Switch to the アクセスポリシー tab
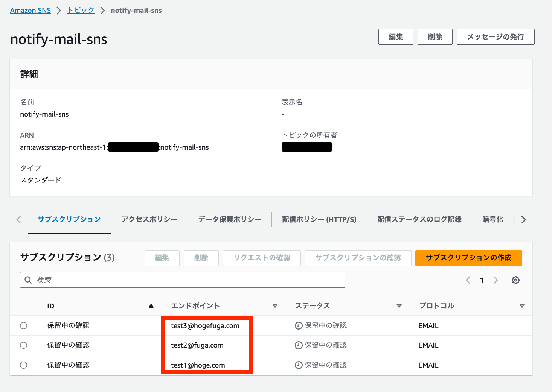This screenshot has width=555, height=392. (x=149, y=219)
